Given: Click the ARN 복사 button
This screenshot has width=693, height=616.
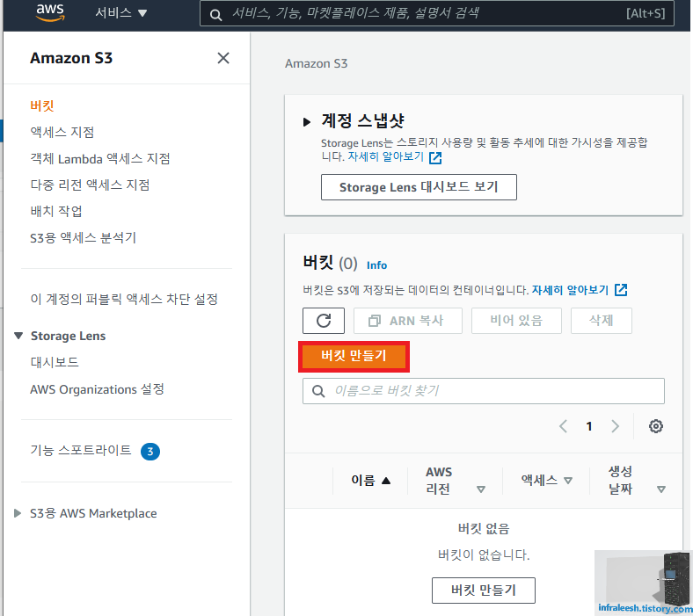Looking at the screenshot, I should (407, 321).
